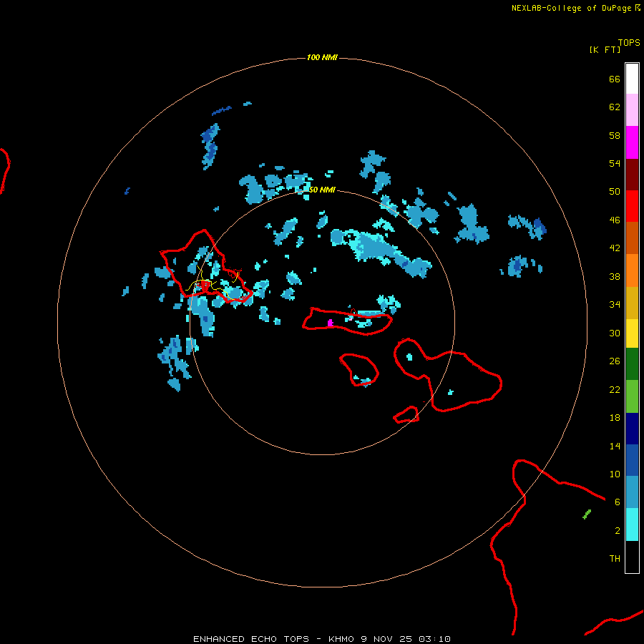The height and width of the screenshot is (644, 644).
Task: Click the legend value 14
Action: click(615, 446)
